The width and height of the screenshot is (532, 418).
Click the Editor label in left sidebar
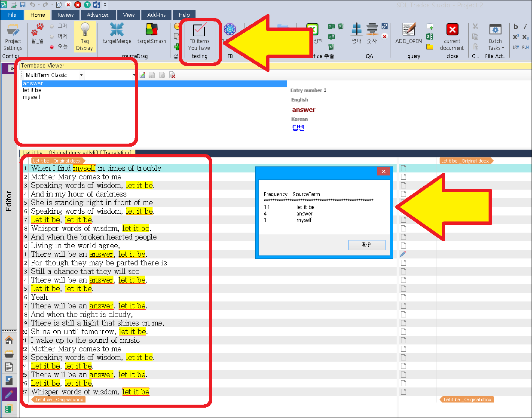9,201
